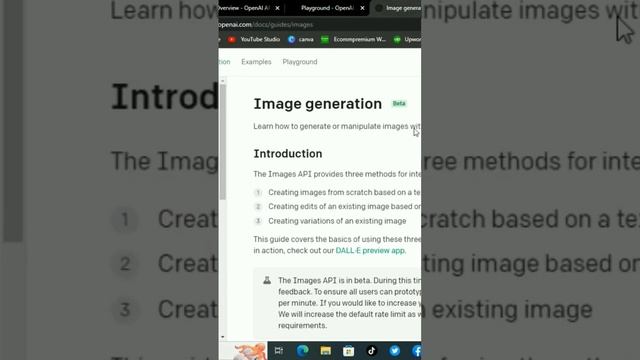
Task: Open the YouTube Studio bookmark
Action: point(254,40)
